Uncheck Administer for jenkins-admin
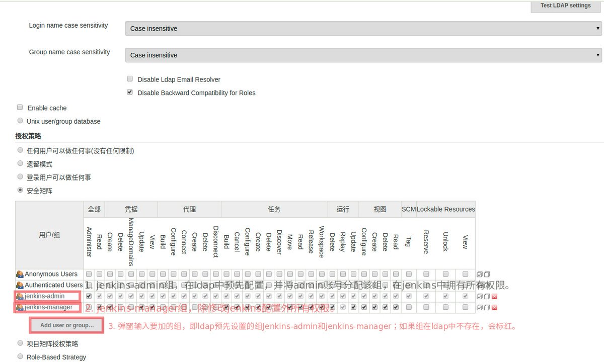Image resolution: width=604 pixels, height=364 pixels. (89, 296)
